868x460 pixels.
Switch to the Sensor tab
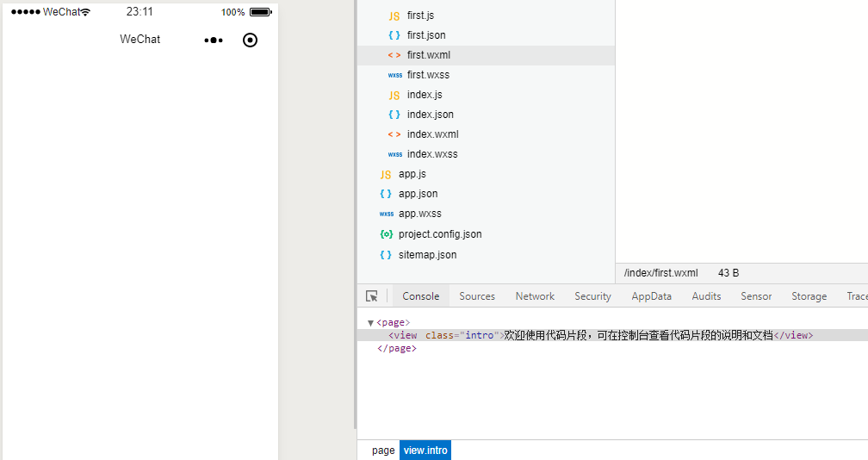[756, 296]
